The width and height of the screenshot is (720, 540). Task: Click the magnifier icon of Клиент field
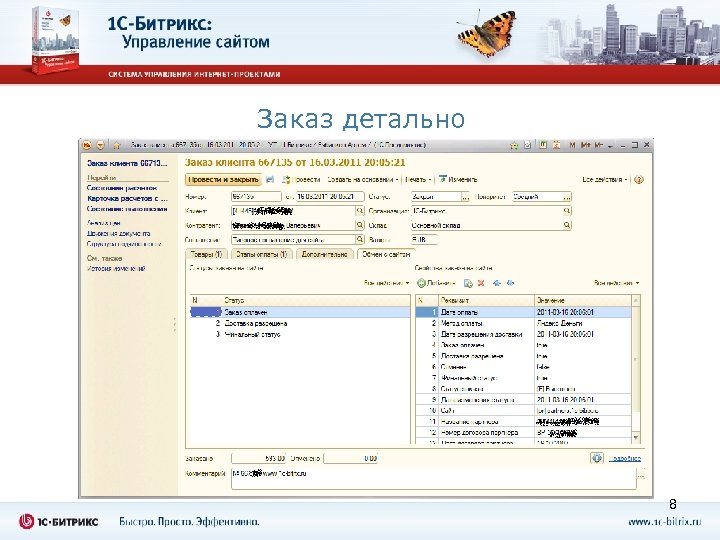pos(360,211)
